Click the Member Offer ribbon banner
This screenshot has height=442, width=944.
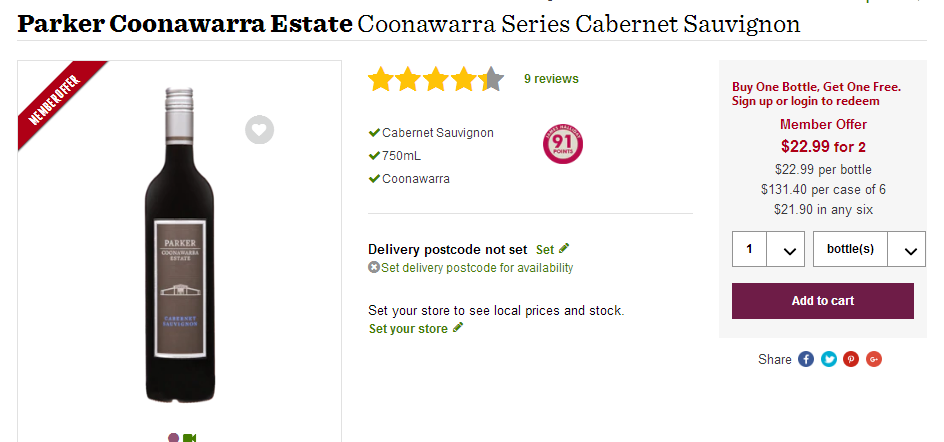[60, 100]
